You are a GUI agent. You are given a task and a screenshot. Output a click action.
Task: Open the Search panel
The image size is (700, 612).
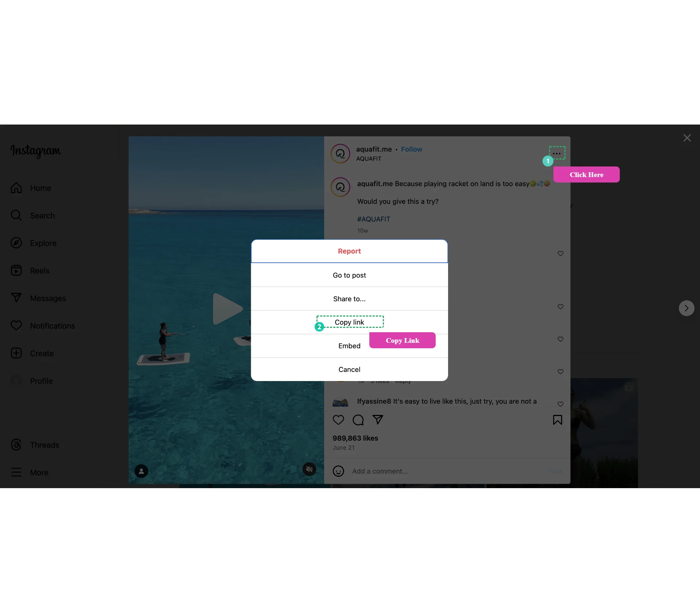point(42,215)
